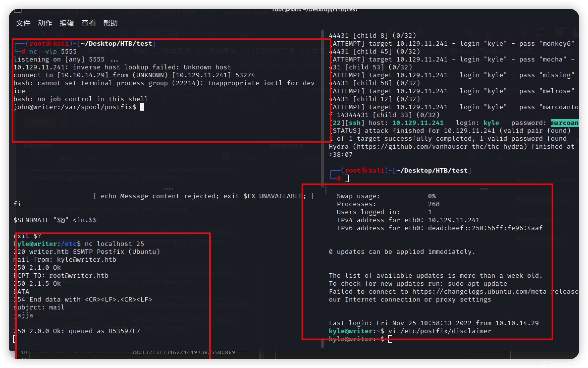Click the top-left terminal pane's vertical scrollbar
The width and height of the screenshot is (588, 368).
[322, 108]
